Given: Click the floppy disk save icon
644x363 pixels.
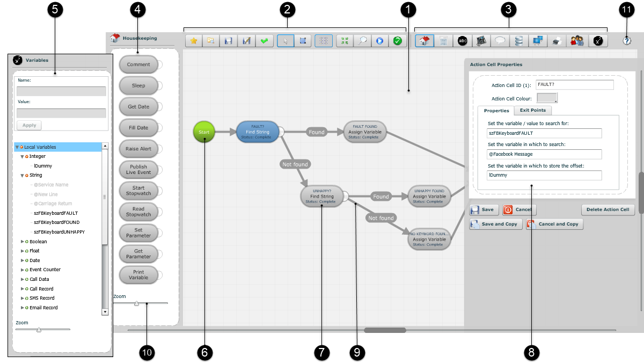Looking at the screenshot, I should coord(229,41).
